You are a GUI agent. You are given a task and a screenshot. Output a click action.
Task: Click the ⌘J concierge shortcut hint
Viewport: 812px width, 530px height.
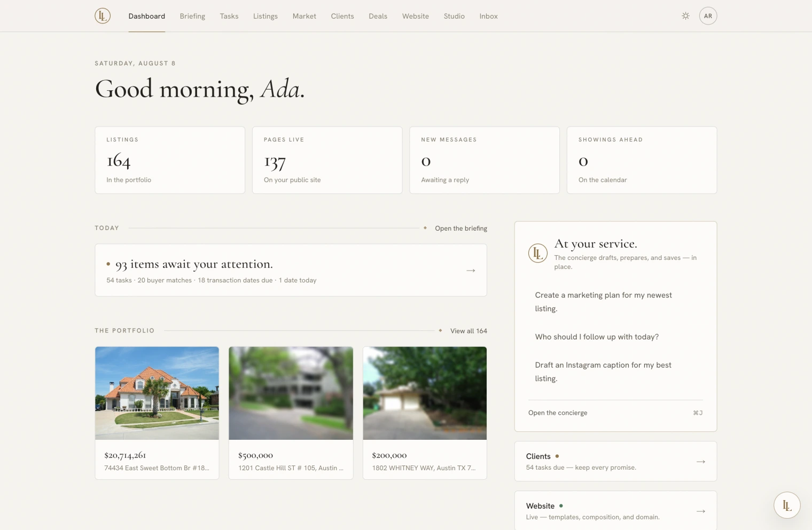point(698,413)
